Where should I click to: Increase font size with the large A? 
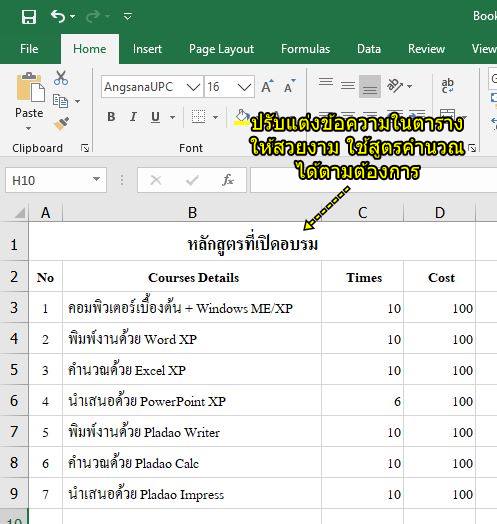267,87
